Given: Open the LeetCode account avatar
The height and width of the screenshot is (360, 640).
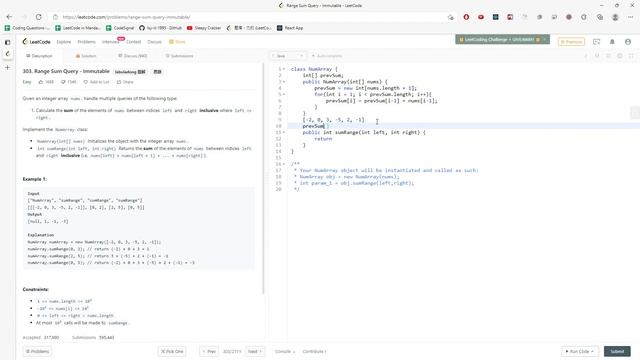Looking at the screenshot, I should pyautogui.click(x=628, y=42).
